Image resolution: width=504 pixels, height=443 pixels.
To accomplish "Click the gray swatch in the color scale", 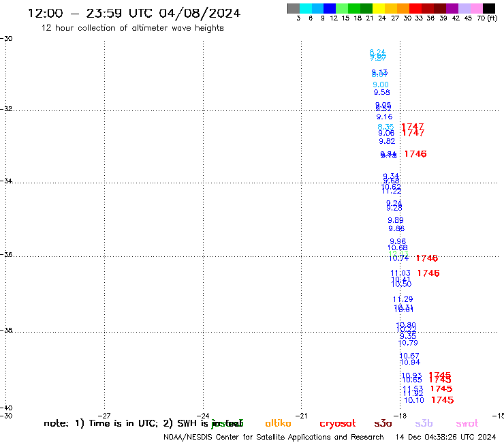I will coord(294,8).
